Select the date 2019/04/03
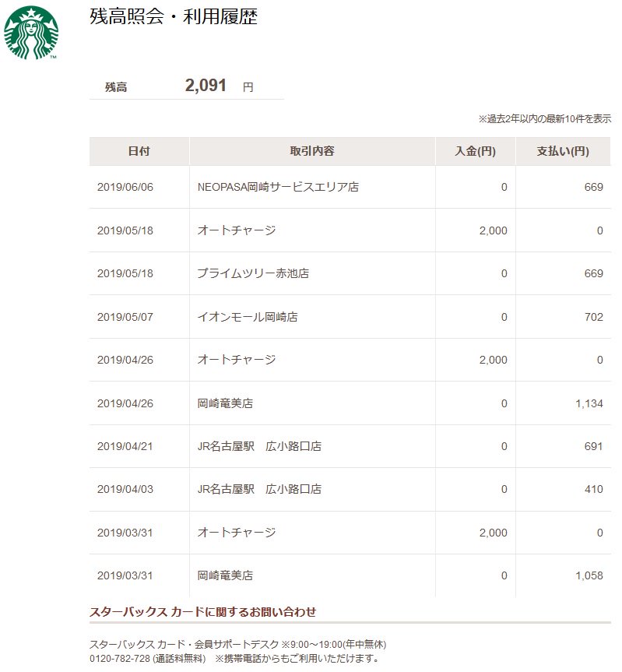The width and height of the screenshot is (622, 672). pos(125,490)
